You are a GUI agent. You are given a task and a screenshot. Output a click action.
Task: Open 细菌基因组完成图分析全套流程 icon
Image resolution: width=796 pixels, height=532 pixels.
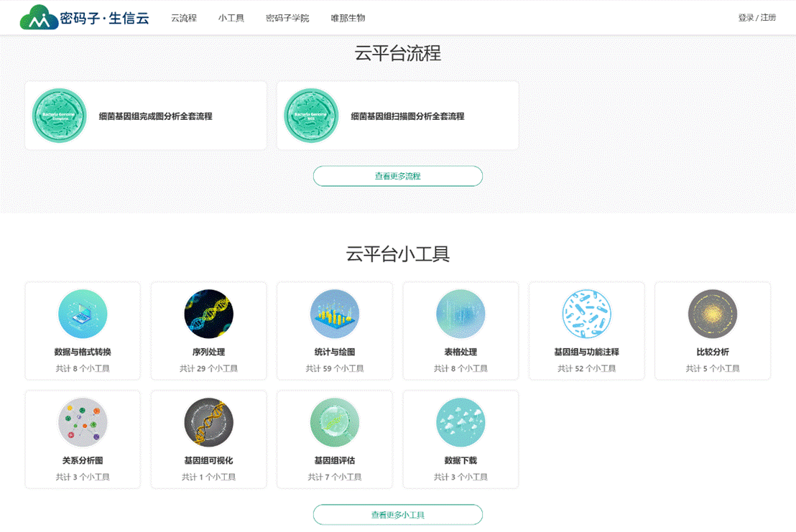coord(59,116)
